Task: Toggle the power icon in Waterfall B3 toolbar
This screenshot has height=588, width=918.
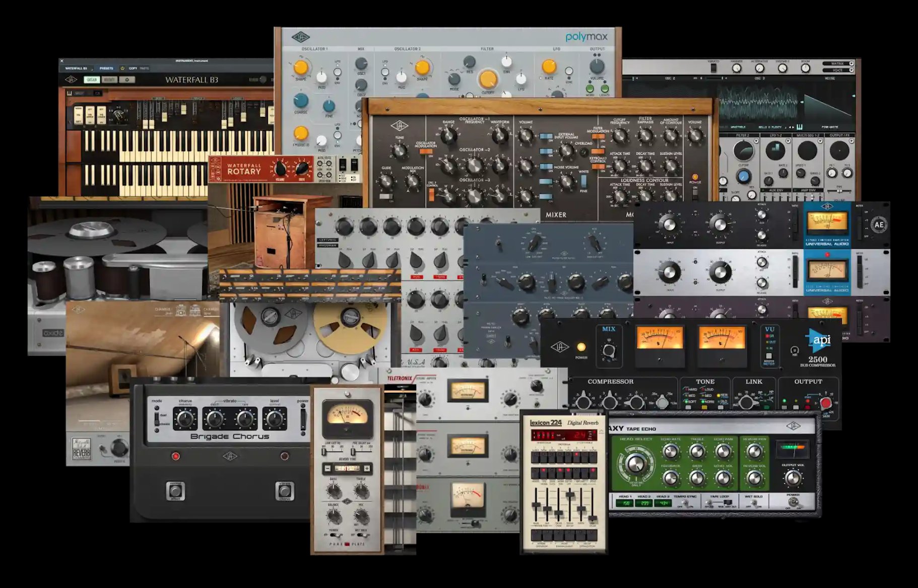Action: tap(122, 68)
